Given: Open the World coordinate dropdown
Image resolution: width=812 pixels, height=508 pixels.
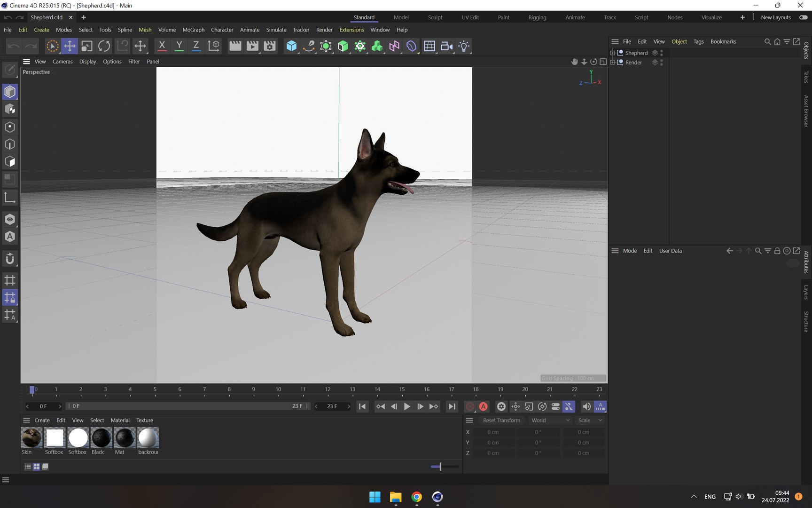Looking at the screenshot, I should click(550, 421).
